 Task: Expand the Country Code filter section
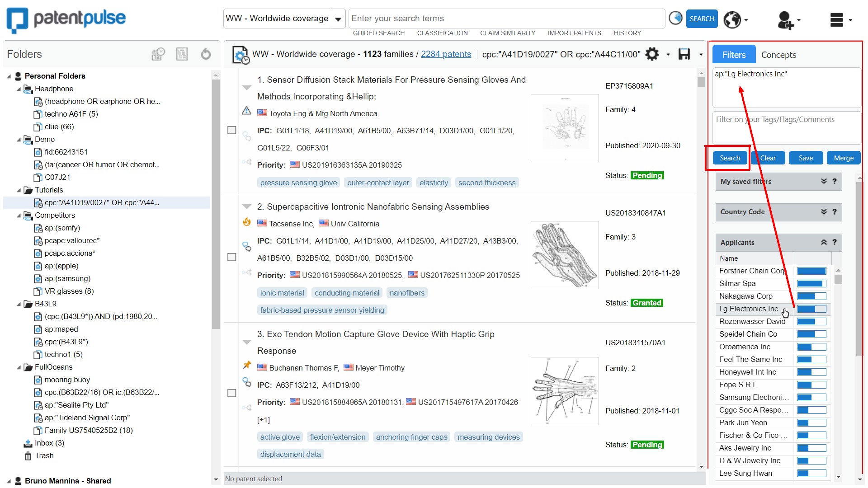pos(824,212)
